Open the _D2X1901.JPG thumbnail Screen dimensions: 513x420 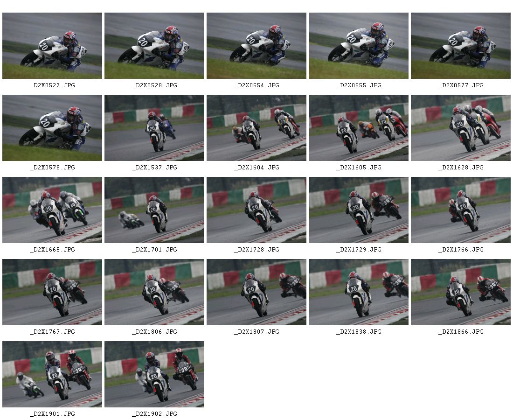click(52, 374)
